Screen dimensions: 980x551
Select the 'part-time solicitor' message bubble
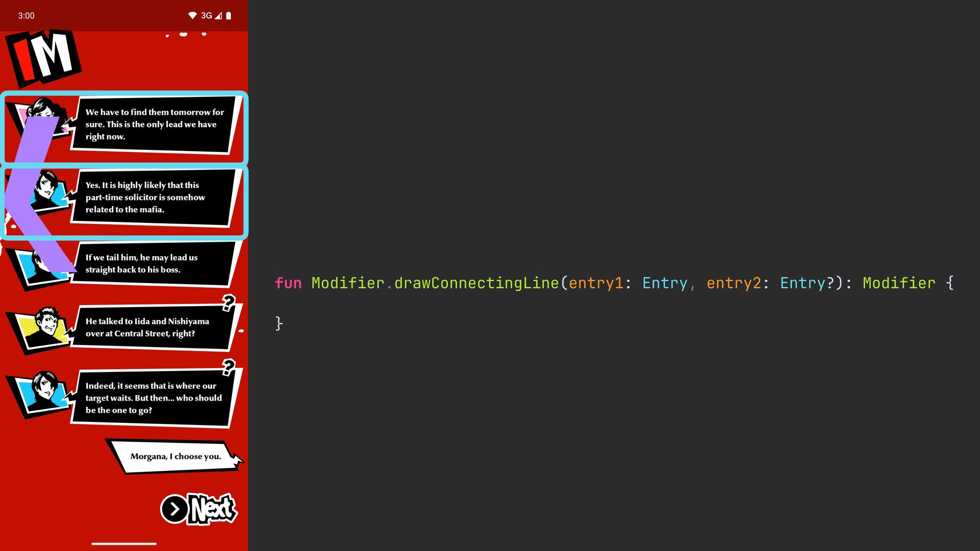coord(155,197)
